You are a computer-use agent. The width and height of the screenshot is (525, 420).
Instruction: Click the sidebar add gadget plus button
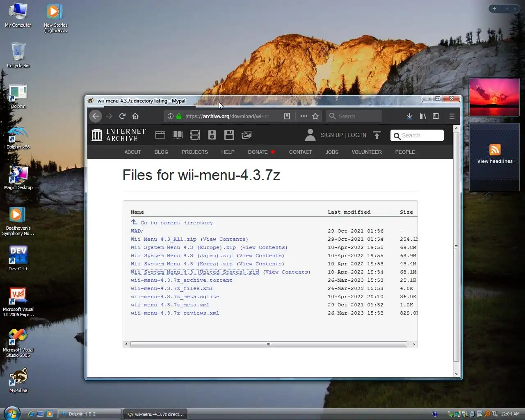click(x=494, y=9)
